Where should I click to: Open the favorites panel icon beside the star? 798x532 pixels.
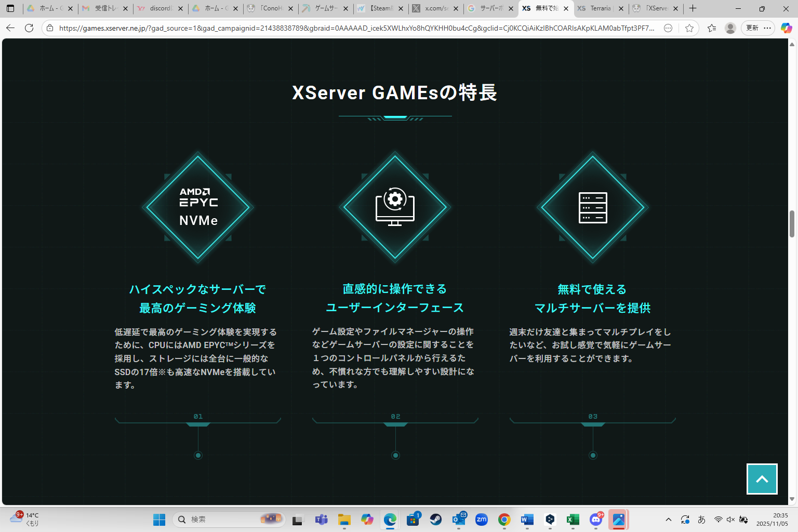pos(711,28)
